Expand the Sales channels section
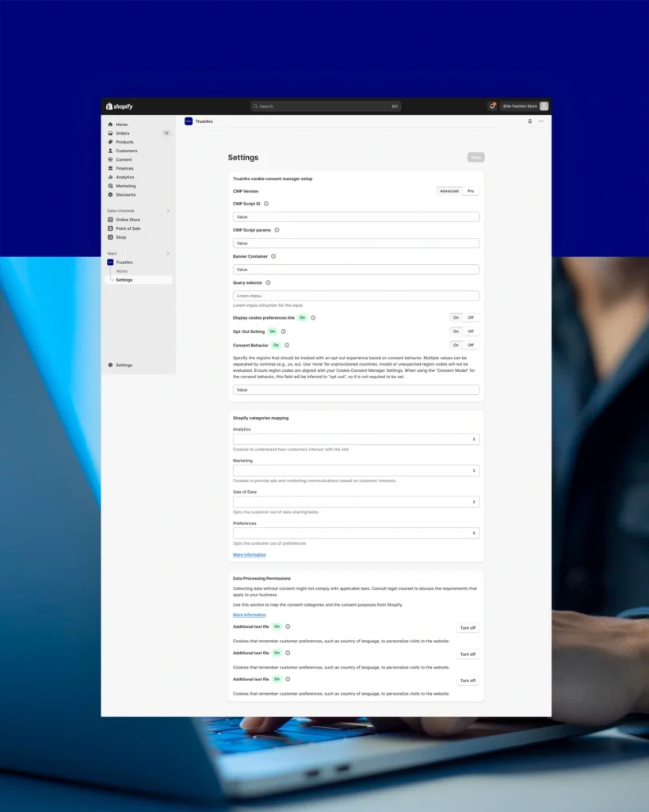Viewport: 649px width, 812px height. (168, 211)
